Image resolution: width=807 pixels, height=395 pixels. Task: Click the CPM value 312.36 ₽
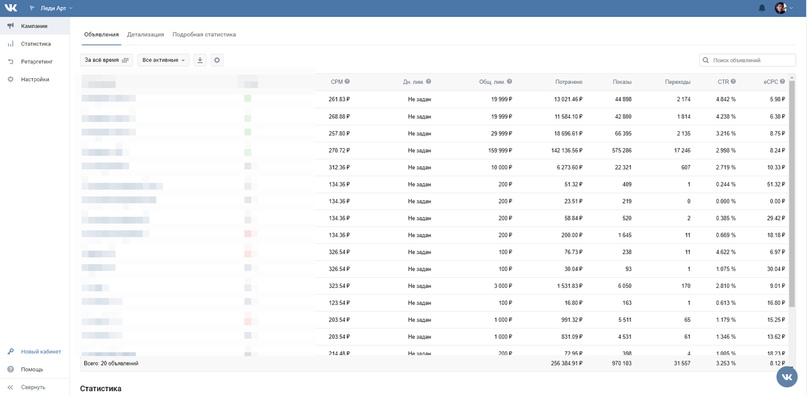[339, 167]
